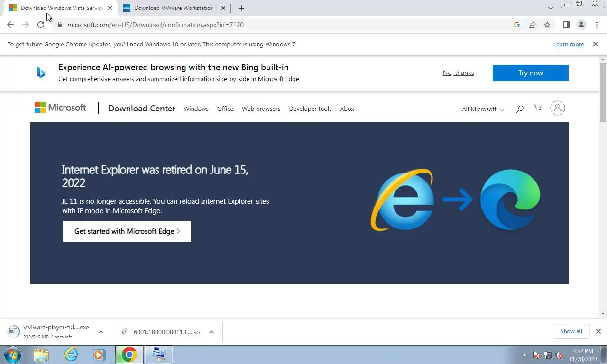Sign in via the account avatar icon
Image resolution: width=607 pixels, height=364 pixels.
coord(558,108)
